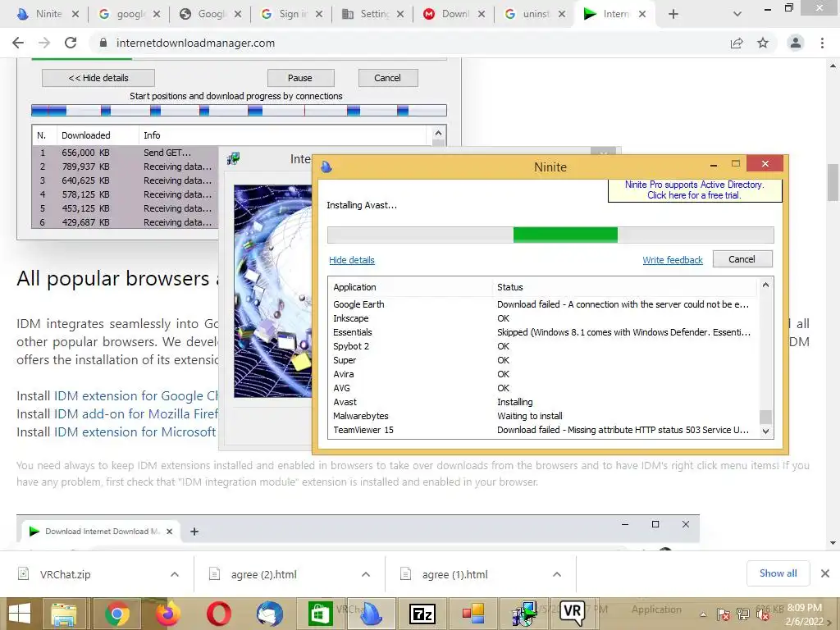Open IDM extension for Microsoft link
Image resolution: width=840 pixels, height=630 pixels.
point(135,431)
